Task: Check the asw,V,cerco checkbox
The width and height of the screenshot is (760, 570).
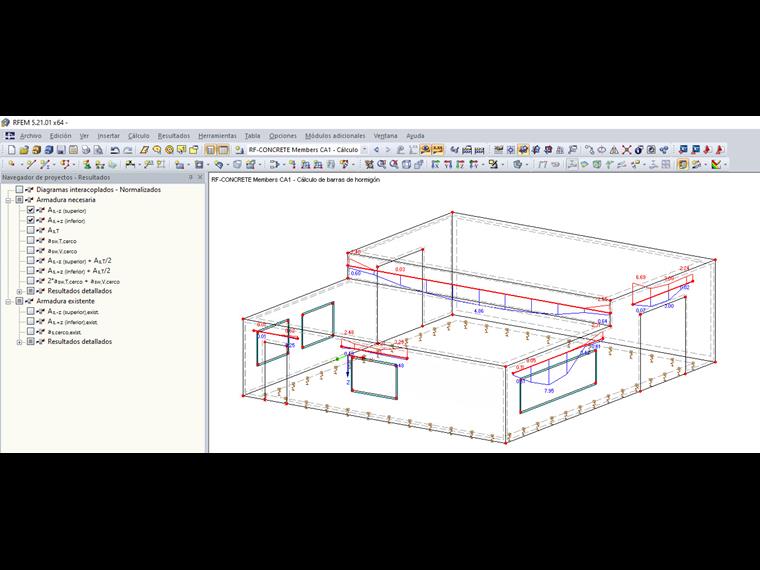Action: point(31,251)
